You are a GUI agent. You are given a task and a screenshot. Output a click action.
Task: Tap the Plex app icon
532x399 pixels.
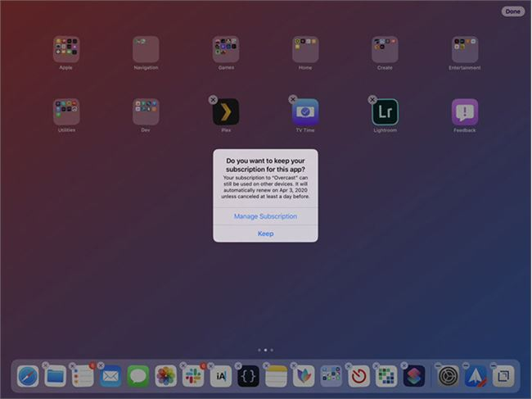(226, 111)
